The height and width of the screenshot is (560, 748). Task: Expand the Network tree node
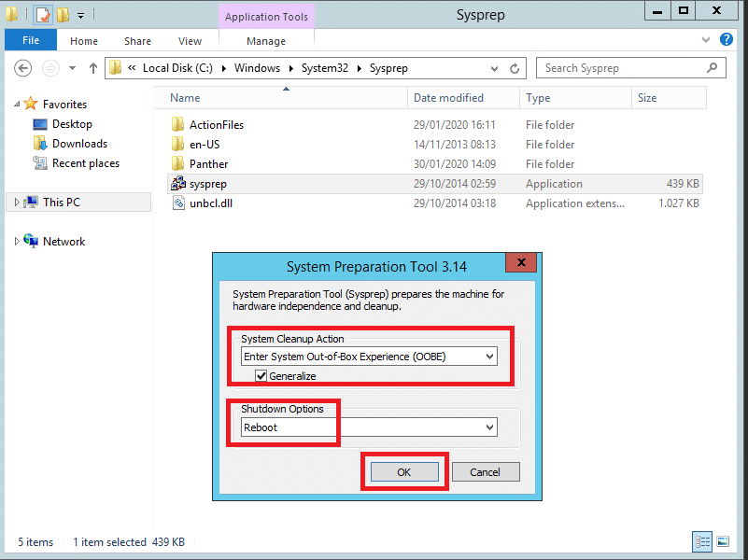click(17, 241)
